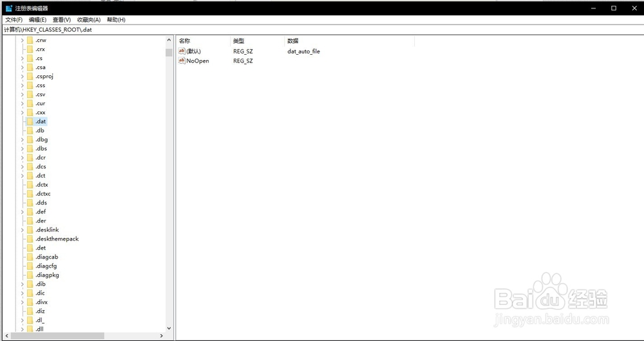Image resolution: width=644 pixels, height=341 pixels.
Task: Click the dat_auto_file data cell
Action: pyautogui.click(x=303, y=52)
